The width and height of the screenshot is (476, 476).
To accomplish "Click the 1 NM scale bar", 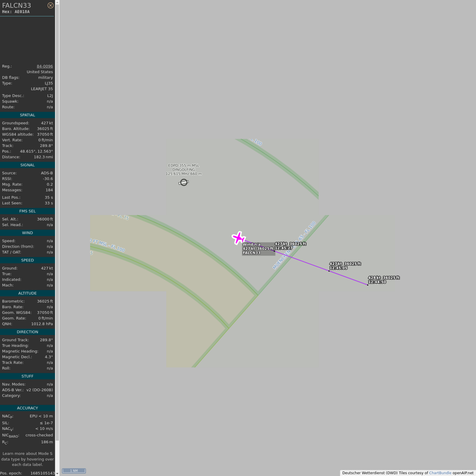I will (x=74, y=471).
